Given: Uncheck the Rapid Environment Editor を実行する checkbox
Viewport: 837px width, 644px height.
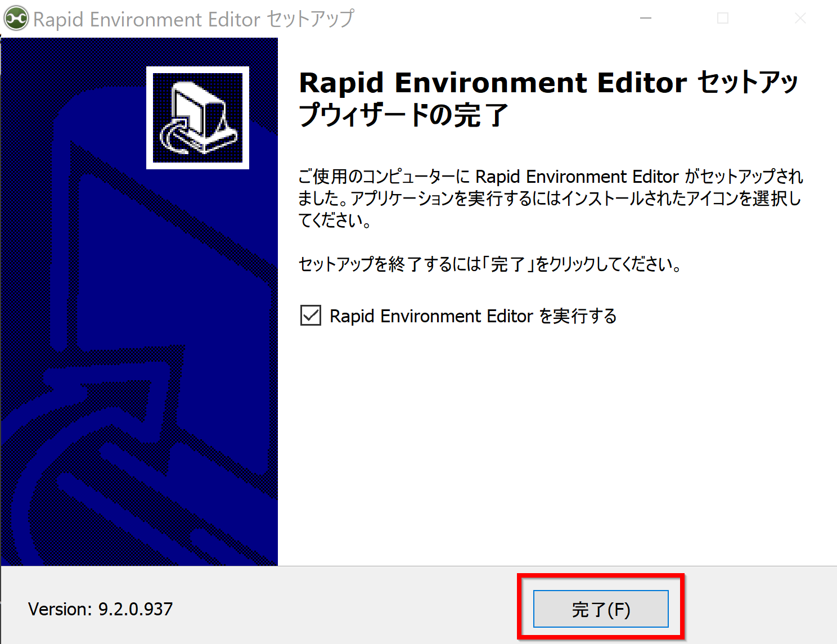Looking at the screenshot, I should [x=310, y=316].
